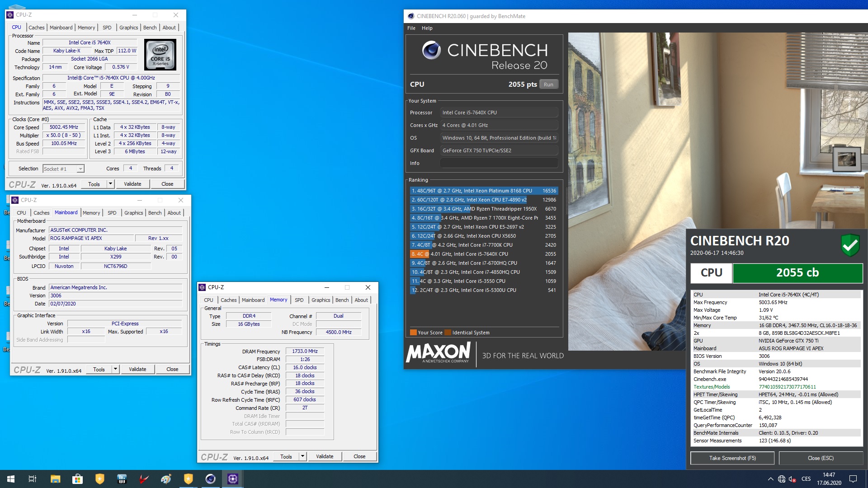Open the paint palette app on taskbar
This screenshot has width=868, height=488.
[x=166, y=479]
